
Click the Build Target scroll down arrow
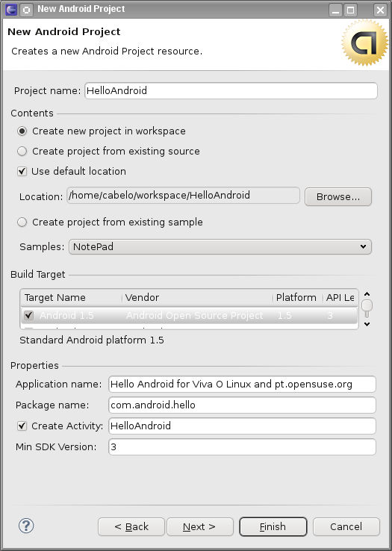367,324
